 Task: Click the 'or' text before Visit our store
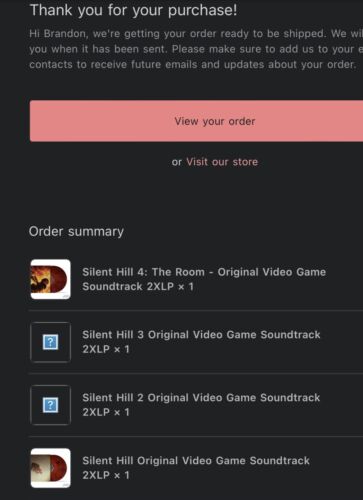(x=177, y=162)
